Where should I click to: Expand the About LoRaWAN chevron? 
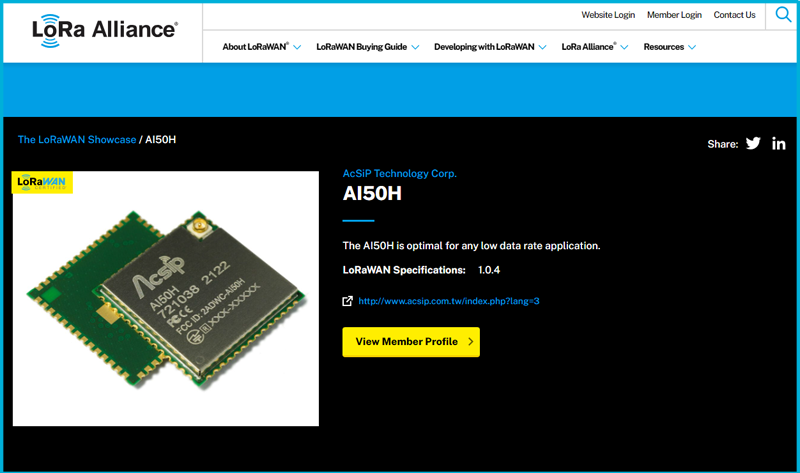coord(297,47)
